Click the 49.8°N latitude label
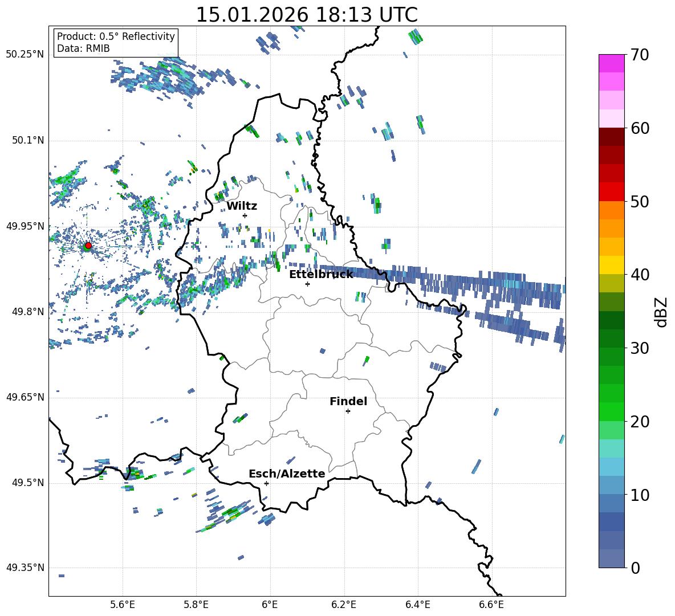 [27, 312]
